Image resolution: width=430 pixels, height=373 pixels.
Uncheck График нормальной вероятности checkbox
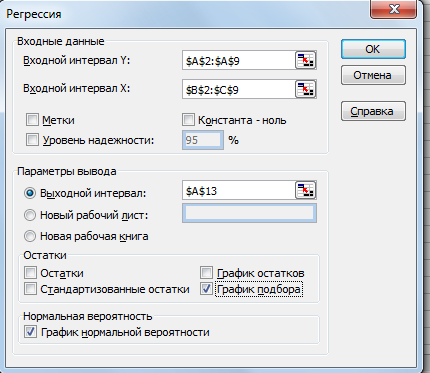(30, 332)
